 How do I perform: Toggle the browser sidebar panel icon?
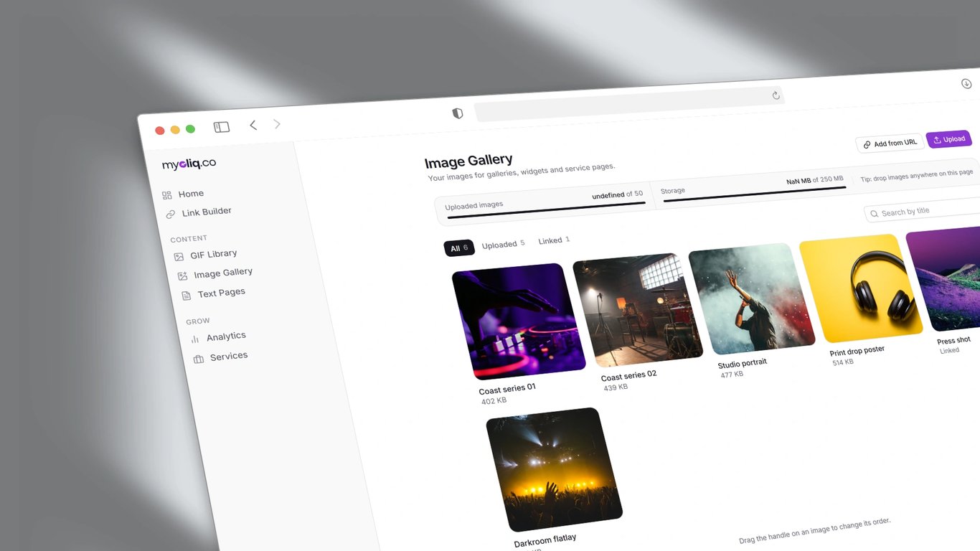(x=222, y=127)
